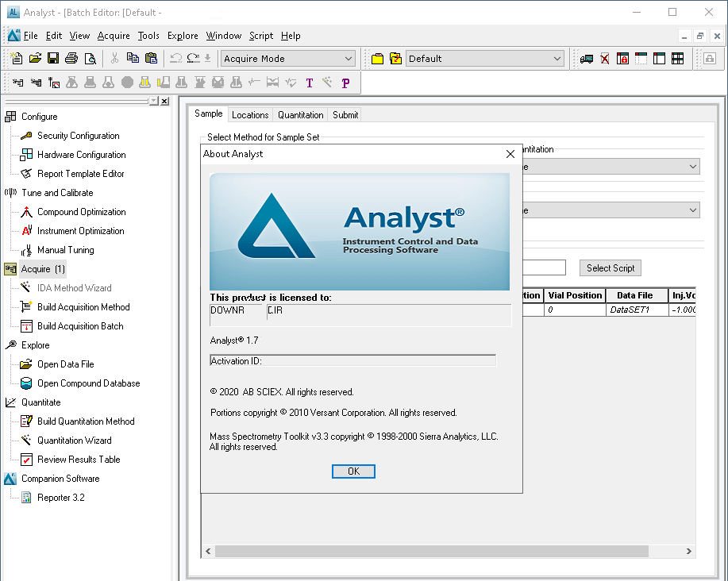This screenshot has width=728, height=581.
Task: Select the Acquire (1) mode item
Action: click(x=43, y=269)
